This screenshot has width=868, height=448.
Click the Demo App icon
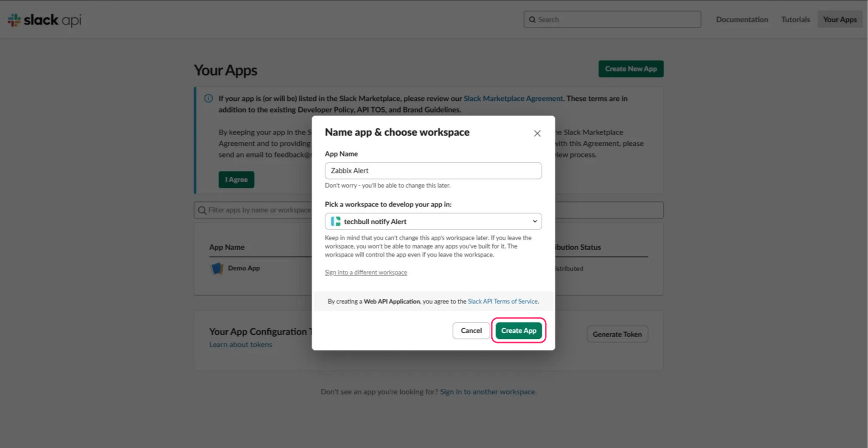pyautogui.click(x=217, y=268)
